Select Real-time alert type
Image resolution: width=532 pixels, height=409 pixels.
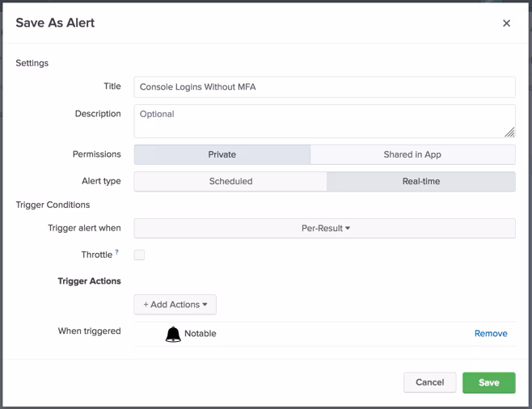pos(420,181)
